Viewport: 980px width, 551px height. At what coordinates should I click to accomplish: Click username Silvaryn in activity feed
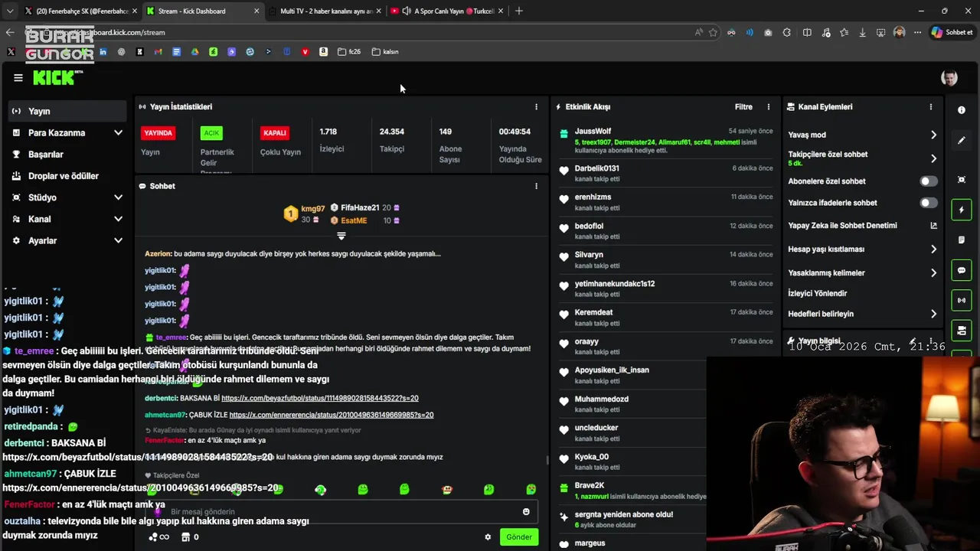click(x=589, y=255)
